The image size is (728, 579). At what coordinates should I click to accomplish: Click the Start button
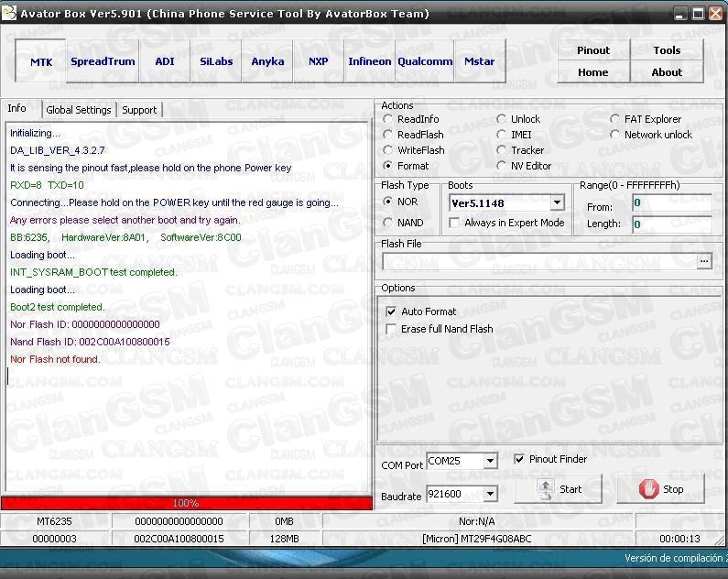pos(558,489)
